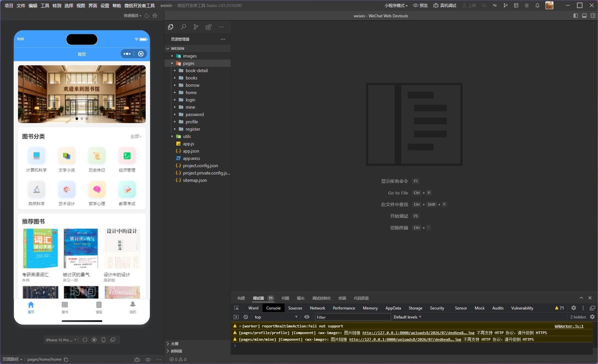Toggle the console live expression eye icon

click(307, 317)
